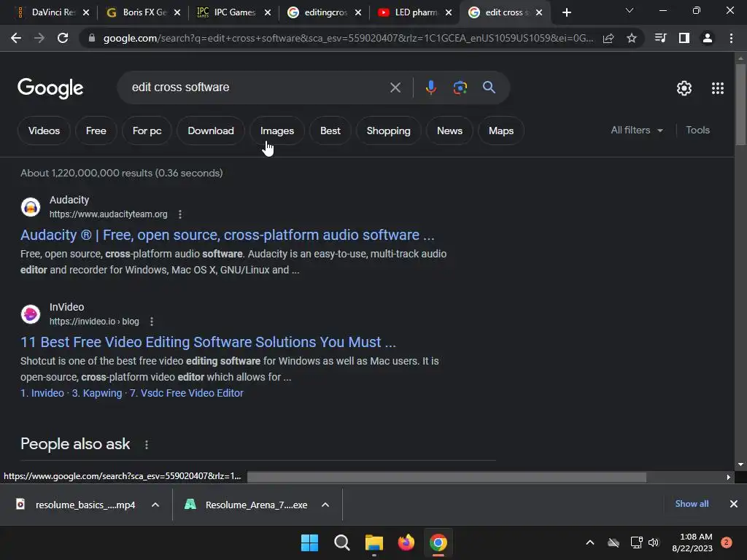Launch Firefox from the taskbar
This screenshot has height=560, width=747.
pyautogui.click(x=406, y=542)
